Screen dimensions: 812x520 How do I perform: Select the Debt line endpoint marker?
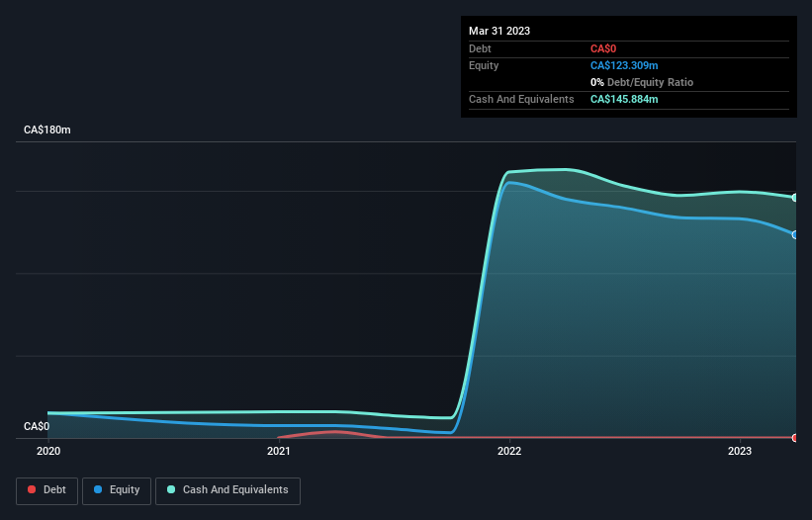[795, 438]
